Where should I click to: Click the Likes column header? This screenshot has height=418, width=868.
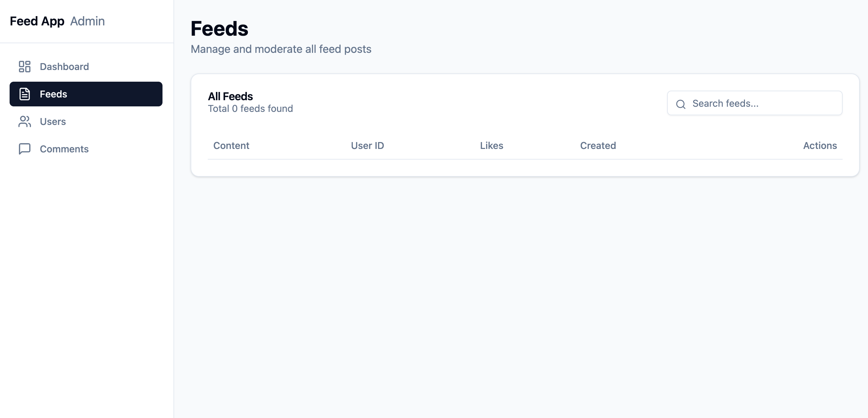[492, 146]
